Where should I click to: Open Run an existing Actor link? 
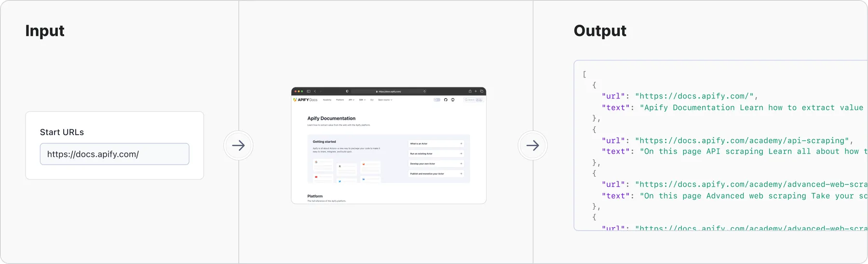point(436,153)
